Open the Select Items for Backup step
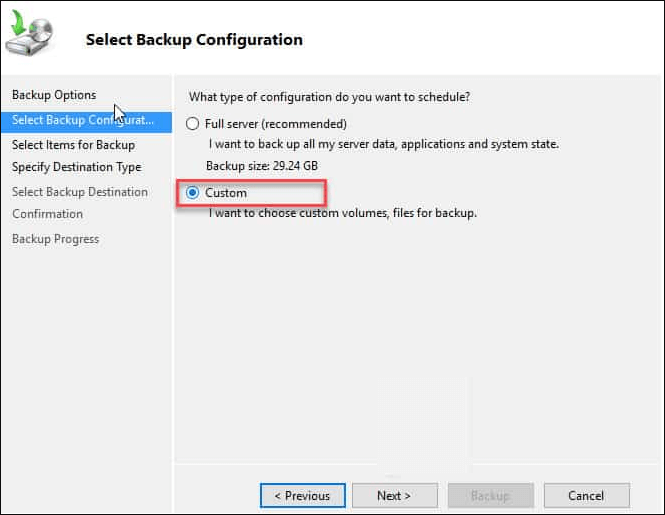This screenshot has width=665, height=515. (73, 145)
